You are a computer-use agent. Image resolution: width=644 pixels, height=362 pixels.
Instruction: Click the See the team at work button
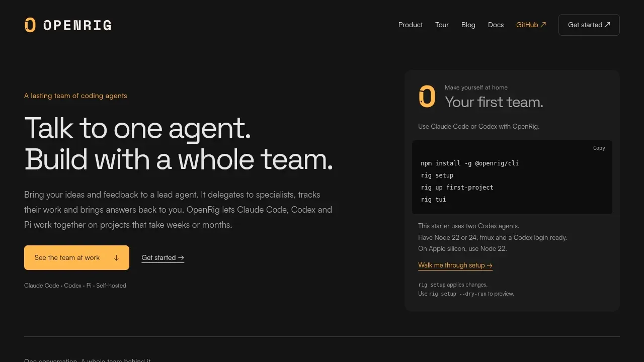pyautogui.click(x=76, y=257)
